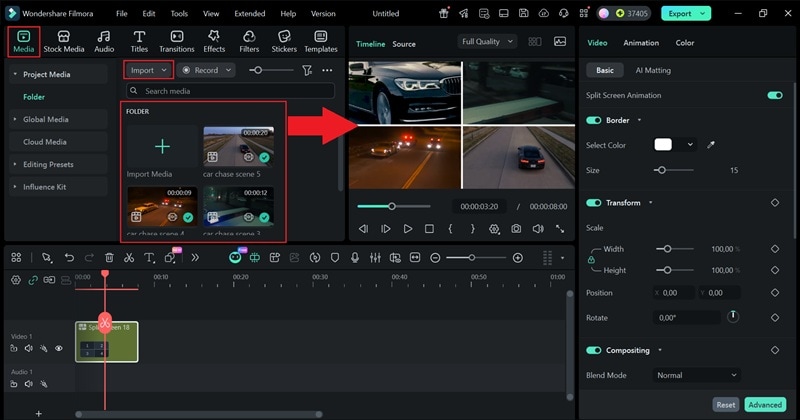Click the Search media input field

pyautogui.click(x=231, y=91)
